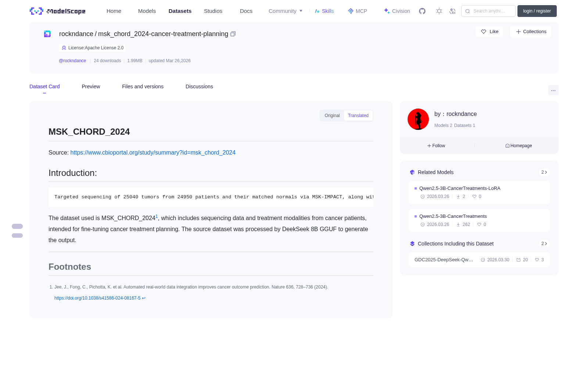The image size is (588, 368).
Task: Click the upper floating side pill button
Action: pos(17,226)
